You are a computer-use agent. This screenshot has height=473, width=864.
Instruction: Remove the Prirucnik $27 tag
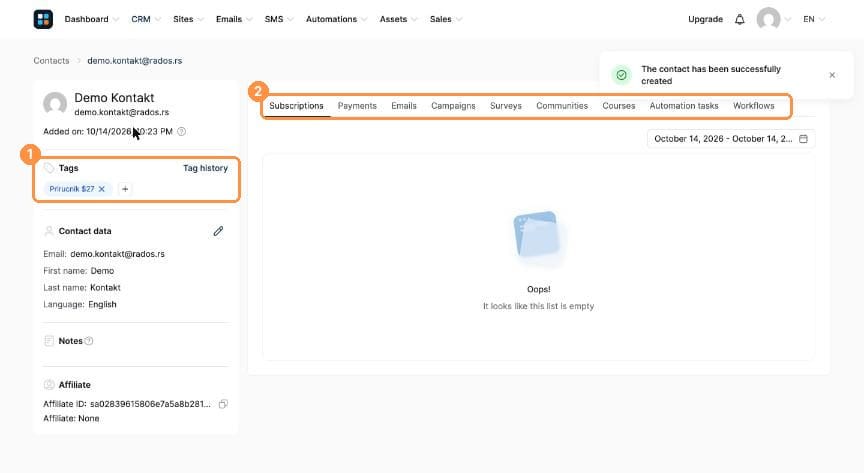pyautogui.click(x=101, y=189)
